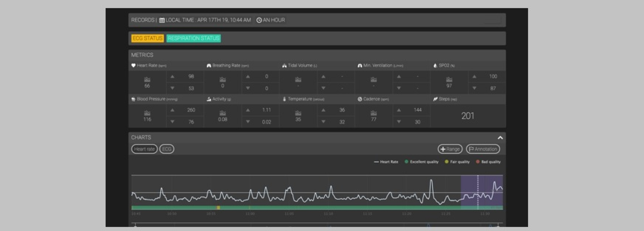Click the yellow fair-quality segment on the quality bar
This screenshot has height=231, width=644.
pyautogui.click(x=218, y=208)
